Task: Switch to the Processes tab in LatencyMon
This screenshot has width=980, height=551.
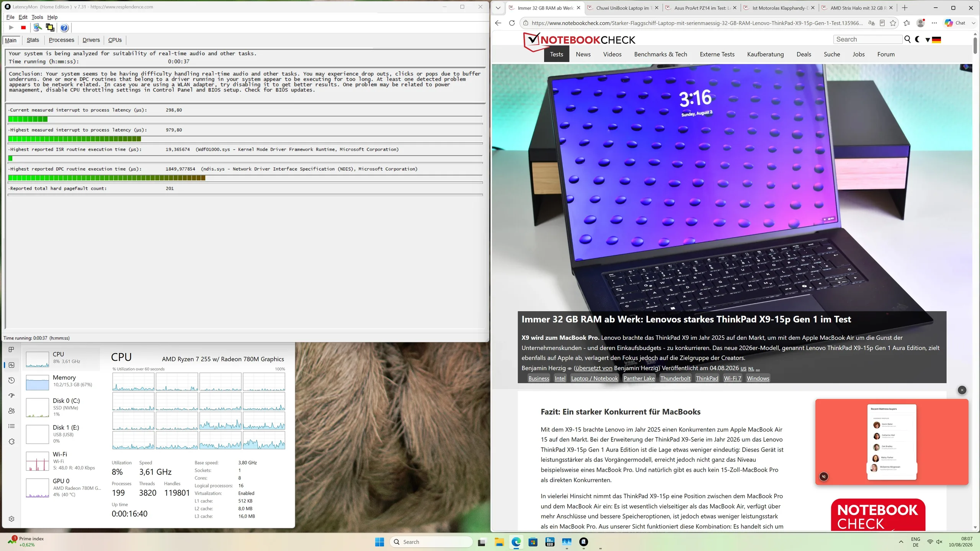Action: pyautogui.click(x=61, y=40)
